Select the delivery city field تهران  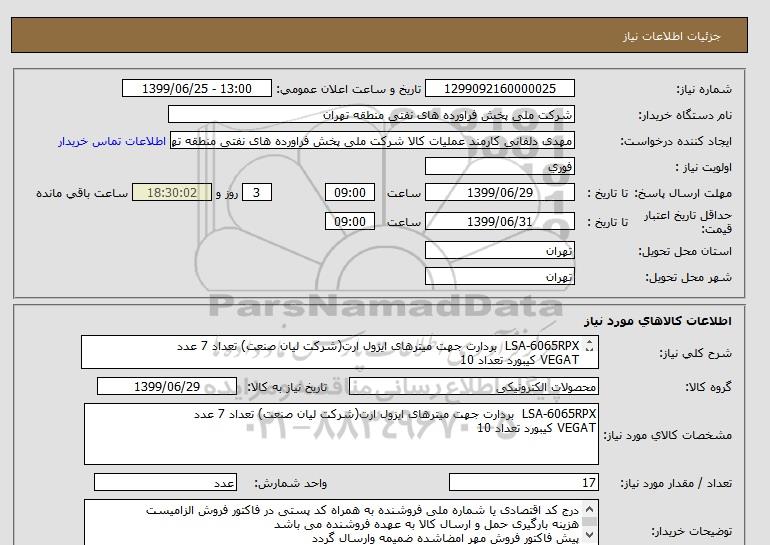pyautogui.click(x=499, y=277)
